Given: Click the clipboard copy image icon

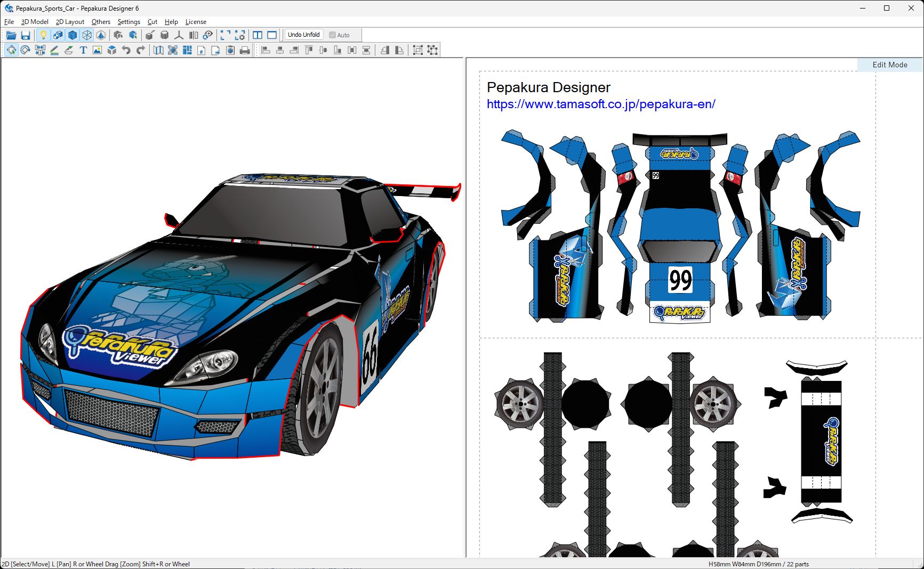Looking at the screenshot, I should [x=230, y=50].
